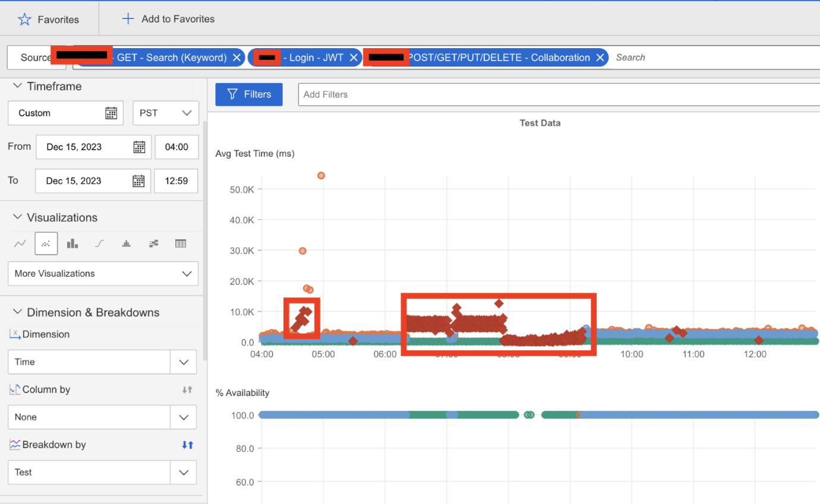Select the gantt-style visualization icon
Screen dimensions: 820x504
pos(153,243)
